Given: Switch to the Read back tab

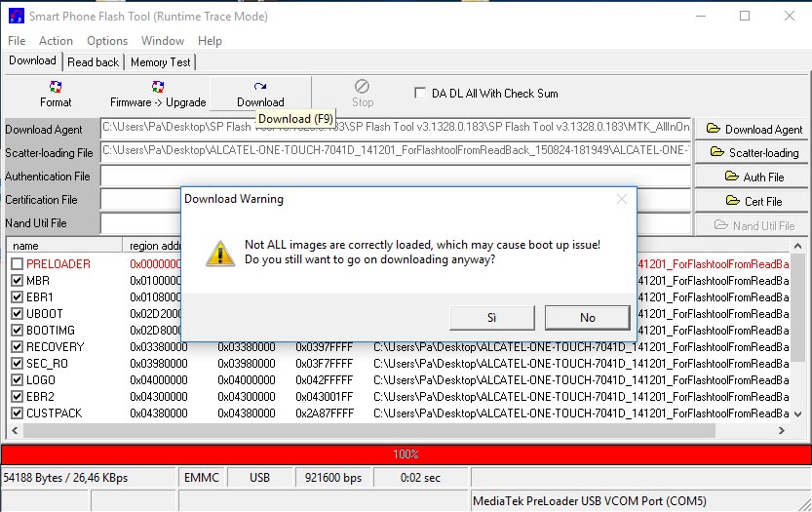Looking at the screenshot, I should 94,61.
